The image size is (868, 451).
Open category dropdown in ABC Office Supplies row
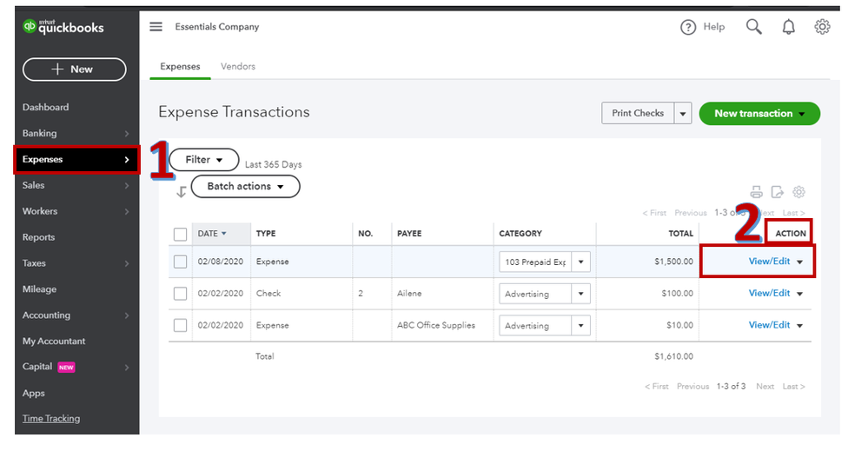[580, 325]
